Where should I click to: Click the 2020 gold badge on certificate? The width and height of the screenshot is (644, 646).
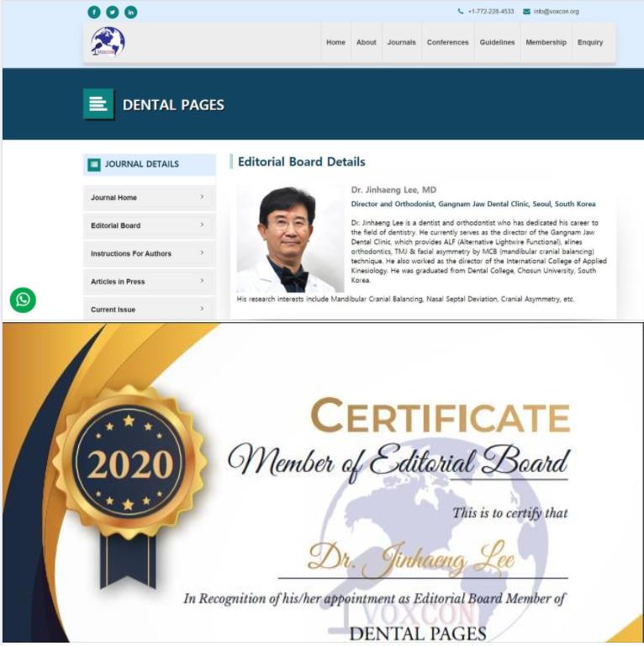[129, 462]
